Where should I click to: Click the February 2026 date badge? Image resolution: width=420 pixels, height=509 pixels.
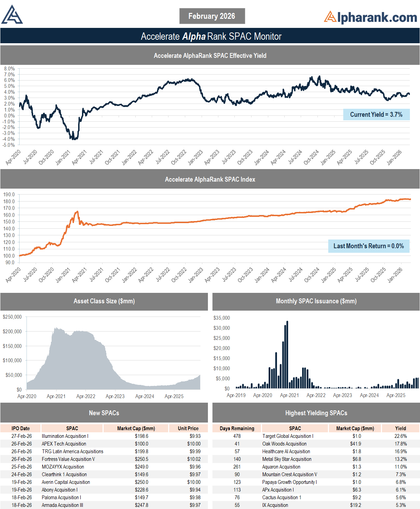(212, 16)
